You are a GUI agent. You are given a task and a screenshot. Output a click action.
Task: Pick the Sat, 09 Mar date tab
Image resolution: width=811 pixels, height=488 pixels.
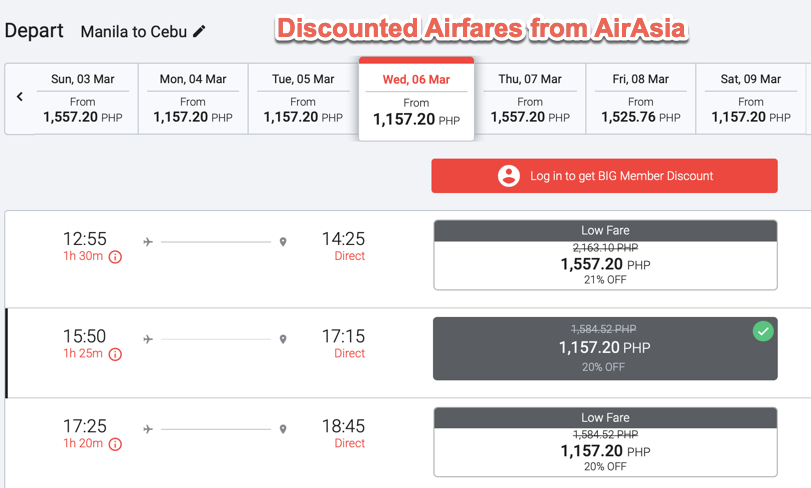[x=751, y=99]
